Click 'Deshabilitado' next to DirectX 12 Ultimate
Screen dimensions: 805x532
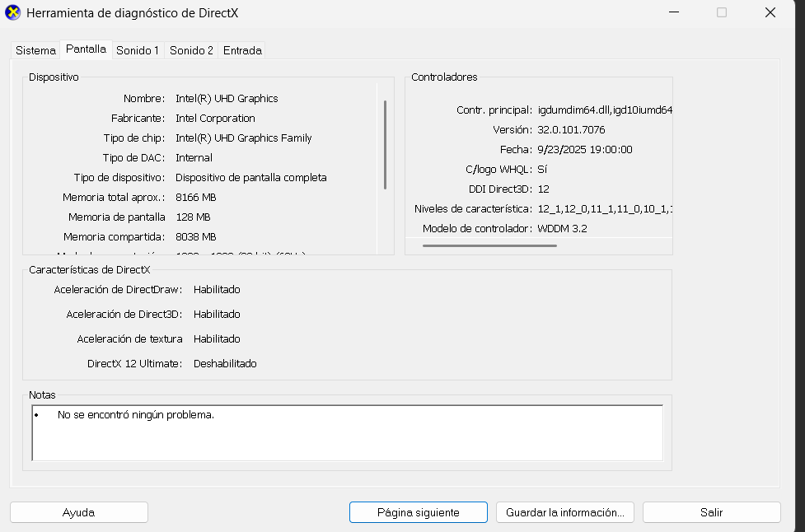(225, 364)
